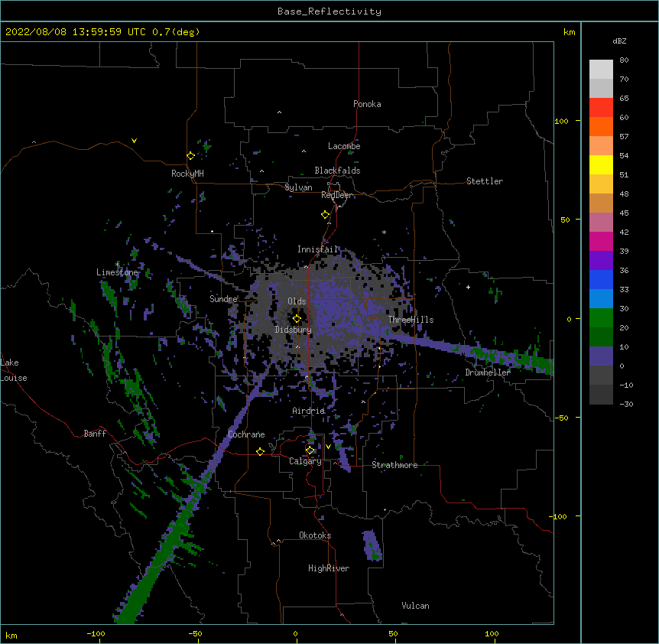Click the white plus marker west of Drumheller region
659x644 pixels.
(468, 287)
